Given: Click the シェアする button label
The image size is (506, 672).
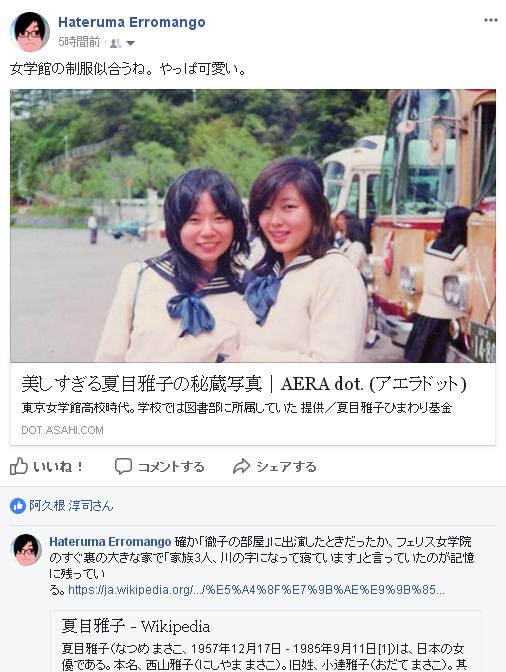Looking at the screenshot, I should [286, 466].
